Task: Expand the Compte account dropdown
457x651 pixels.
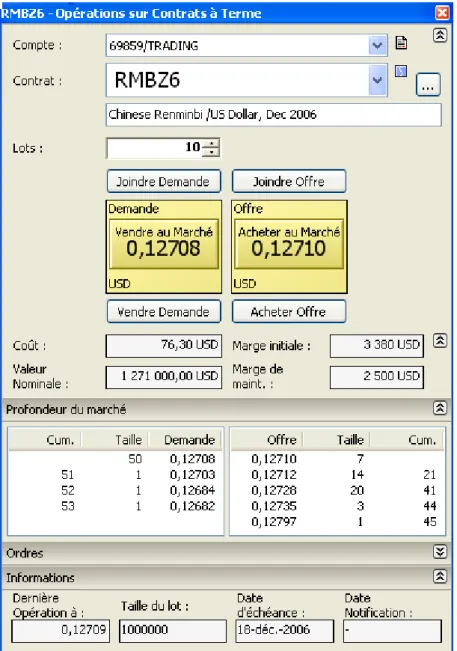Action: click(377, 45)
